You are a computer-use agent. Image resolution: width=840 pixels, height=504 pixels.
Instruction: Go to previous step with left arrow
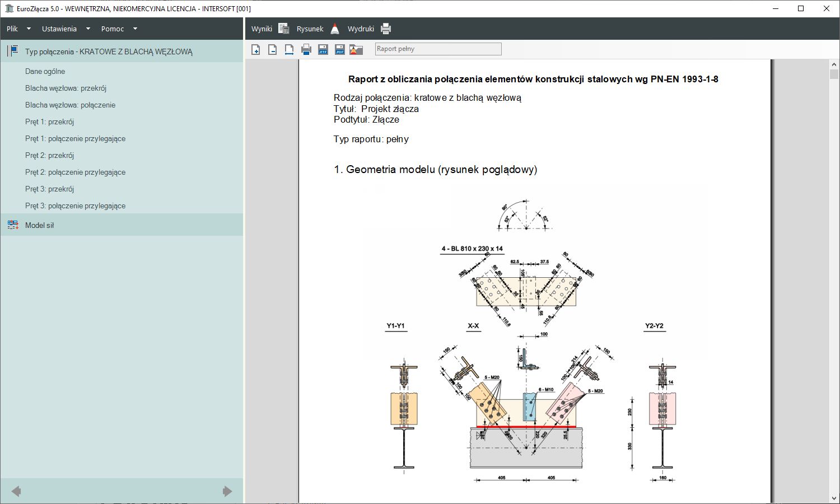pyautogui.click(x=16, y=491)
